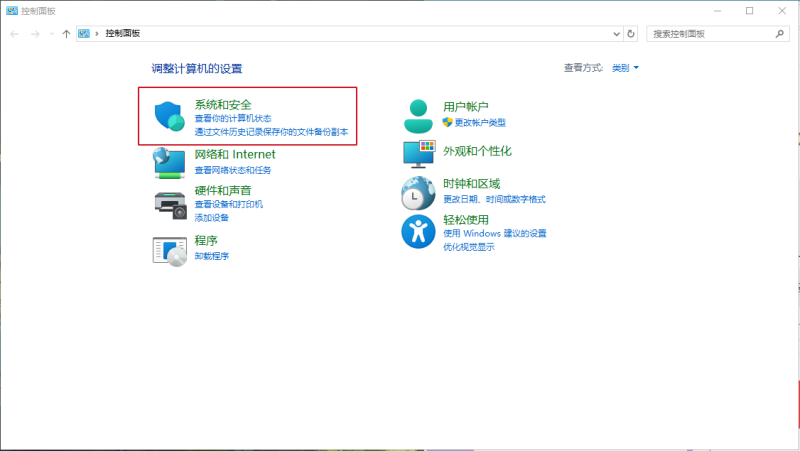
Task: Open the 轻松使用 accessibility icon
Action: [x=418, y=232]
